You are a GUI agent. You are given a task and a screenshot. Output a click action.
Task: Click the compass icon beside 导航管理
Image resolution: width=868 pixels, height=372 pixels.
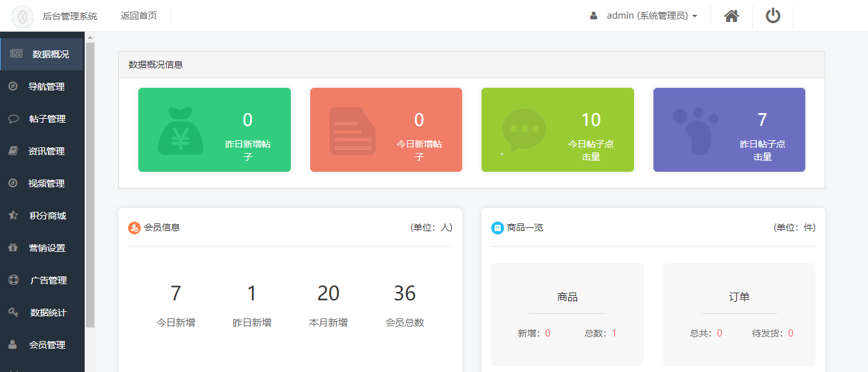pyautogui.click(x=13, y=87)
